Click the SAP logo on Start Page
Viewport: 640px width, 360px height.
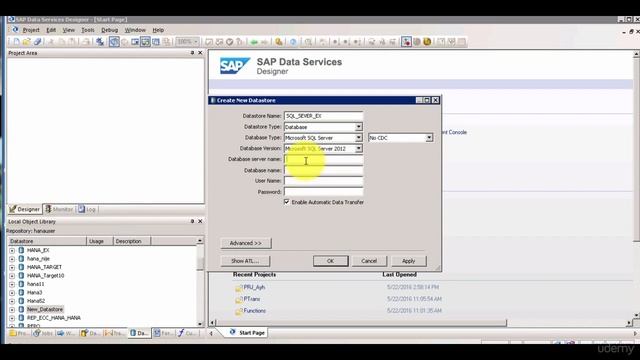coord(235,66)
